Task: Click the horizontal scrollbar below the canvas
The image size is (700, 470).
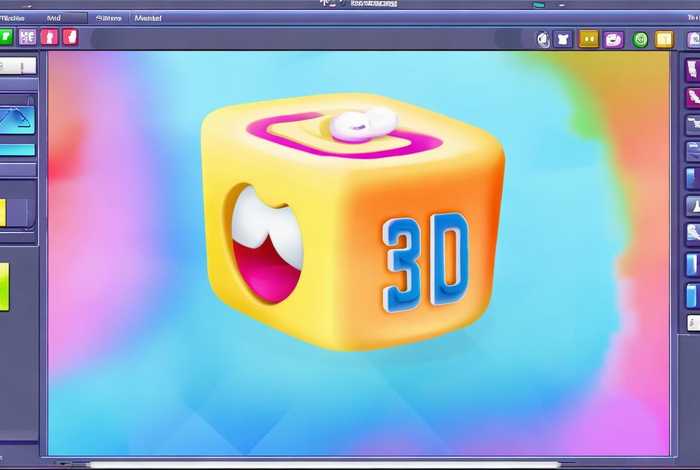Action: click(324, 465)
